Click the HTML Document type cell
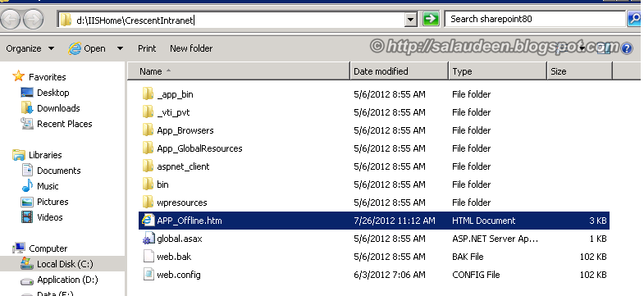Screen dimensions: 644x296 point(484,221)
